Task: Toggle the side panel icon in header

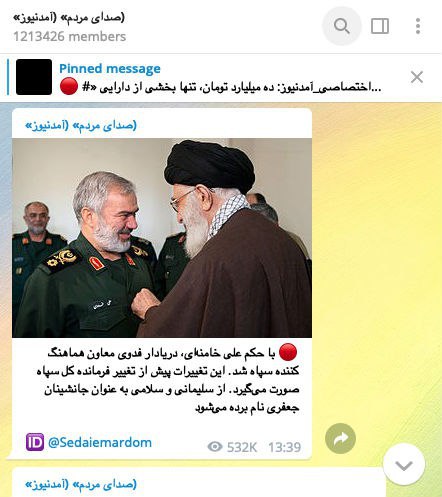Action: [x=380, y=26]
